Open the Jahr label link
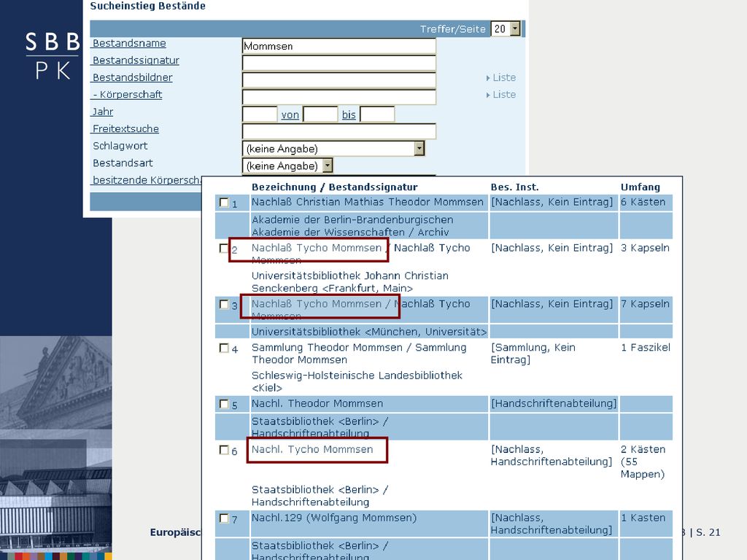Viewport: 747px width, 560px height. (x=102, y=112)
